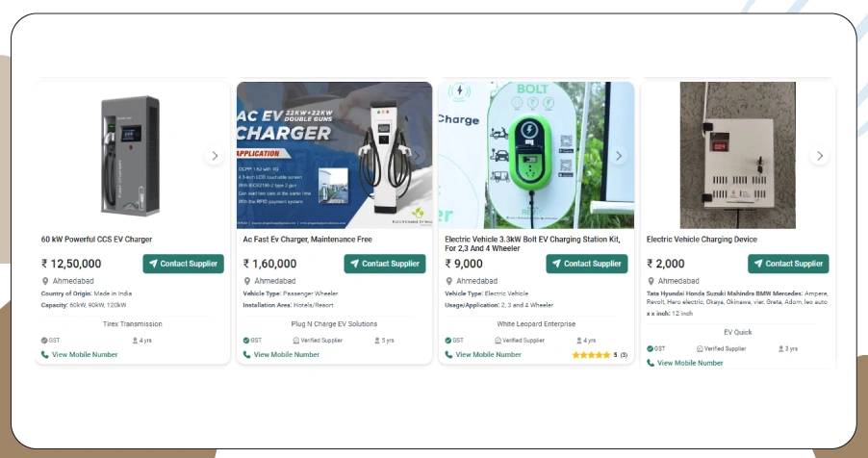Show next photo of Electric Vehicle Charging Device
Image resolution: width=868 pixels, height=458 pixels.
pyautogui.click(x=820, y=156)
